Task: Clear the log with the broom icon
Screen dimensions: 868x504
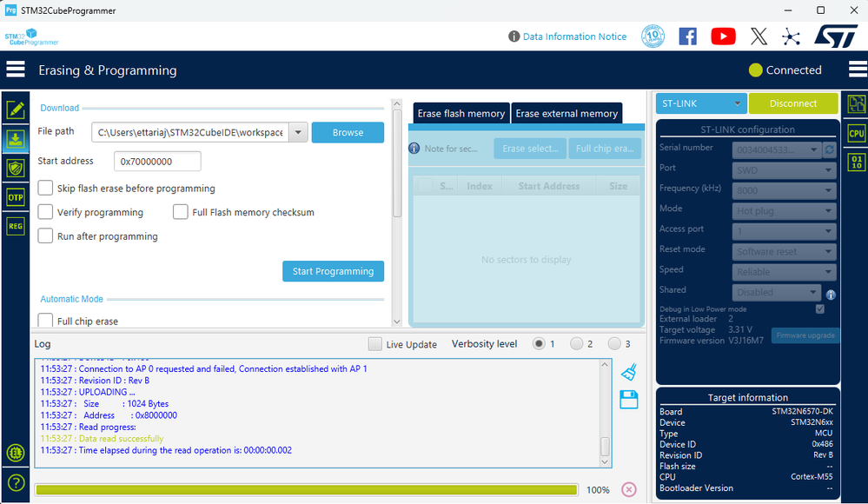Action: click(x=629, y=372)
